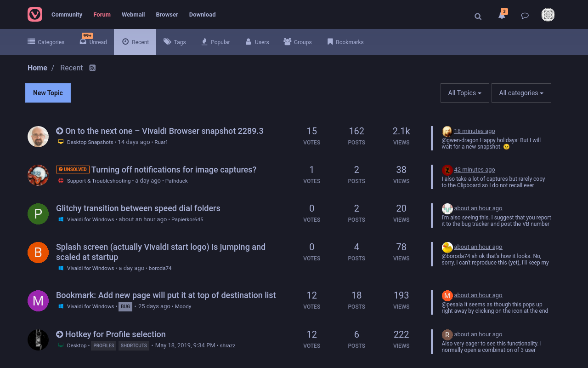Open chat with the speech bubble icon
The image size is (588, 368).
(525, 15)
